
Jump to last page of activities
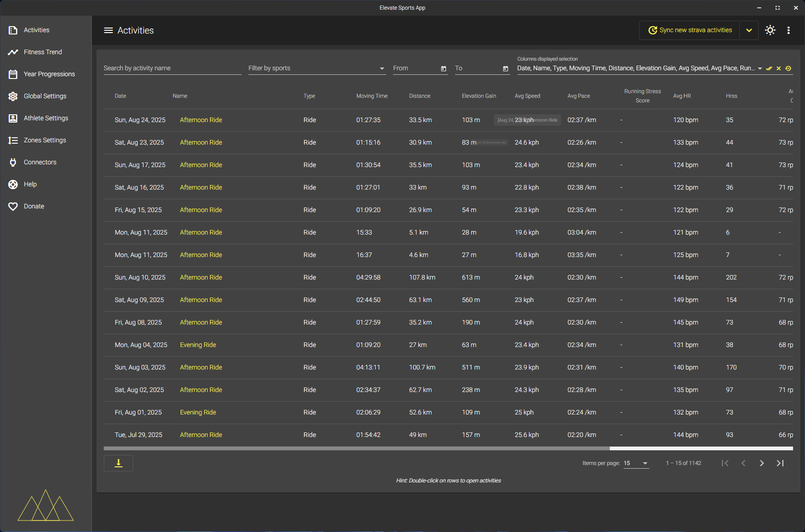780,463
